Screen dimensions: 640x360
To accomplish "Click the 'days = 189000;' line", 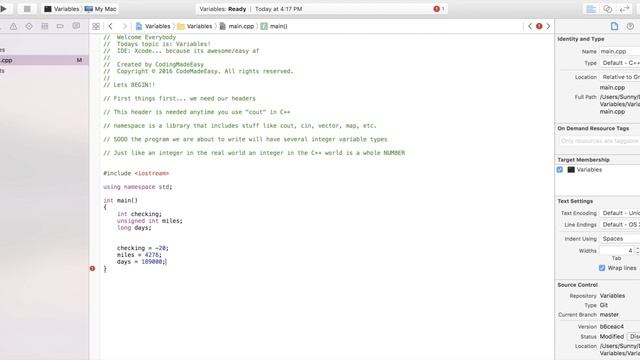I will 141,261.
